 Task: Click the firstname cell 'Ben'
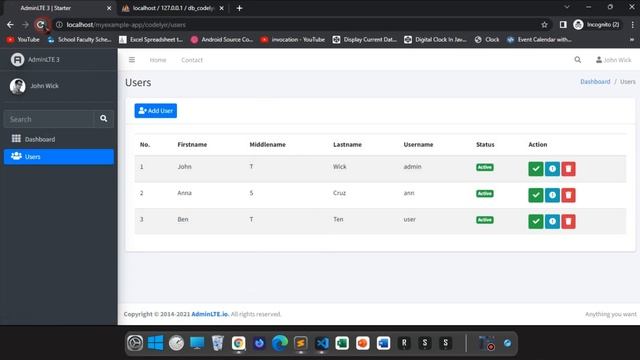[183, 219]
